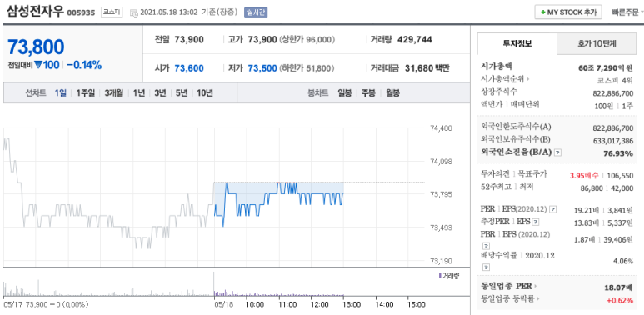The width and height of the screenshot is (644, 315).
Task: Click the clock icon before the date stamp
Action: click(134, 12)
